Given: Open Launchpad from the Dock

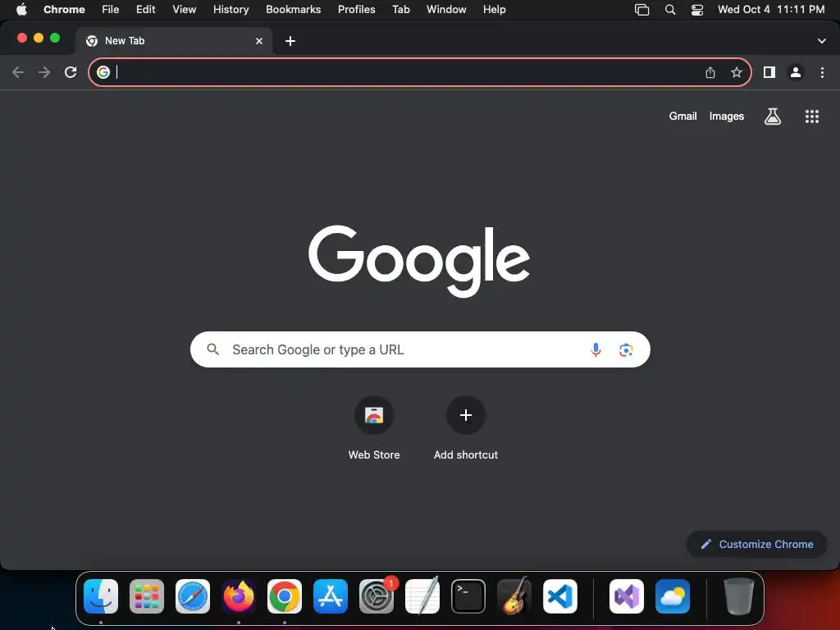Looking at the screenshot, I should tap(147, 596).
